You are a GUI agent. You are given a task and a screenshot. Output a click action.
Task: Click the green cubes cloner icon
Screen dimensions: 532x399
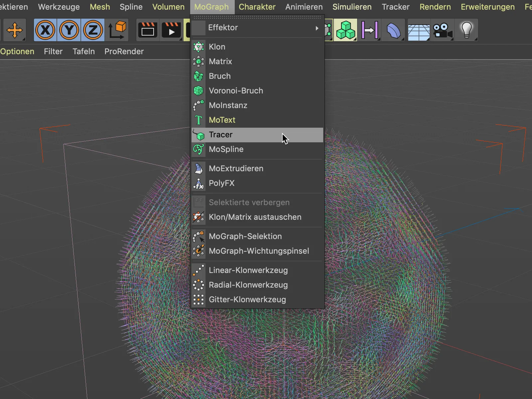[x=345, y=30]
